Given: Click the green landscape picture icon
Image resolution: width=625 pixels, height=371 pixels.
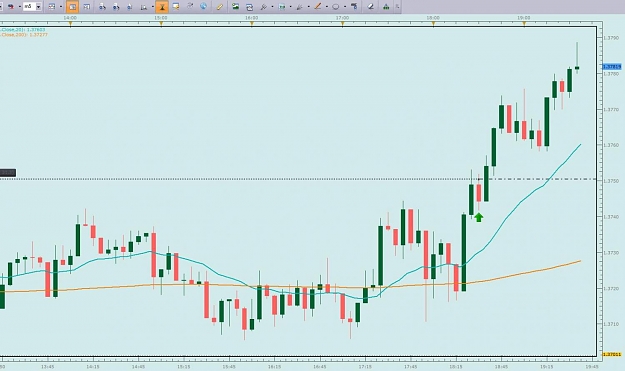Looking at the screenshot, I should (x=236, y=6).
